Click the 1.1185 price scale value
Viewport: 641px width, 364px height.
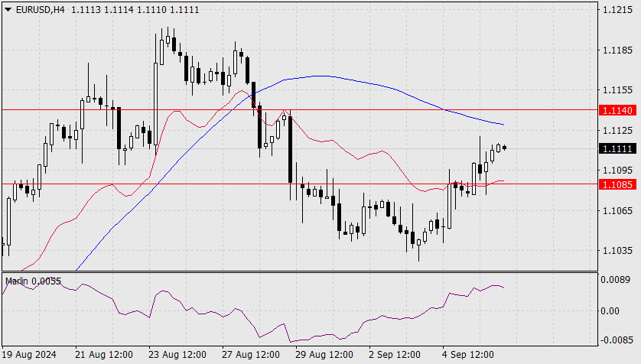tap(618, 50)
